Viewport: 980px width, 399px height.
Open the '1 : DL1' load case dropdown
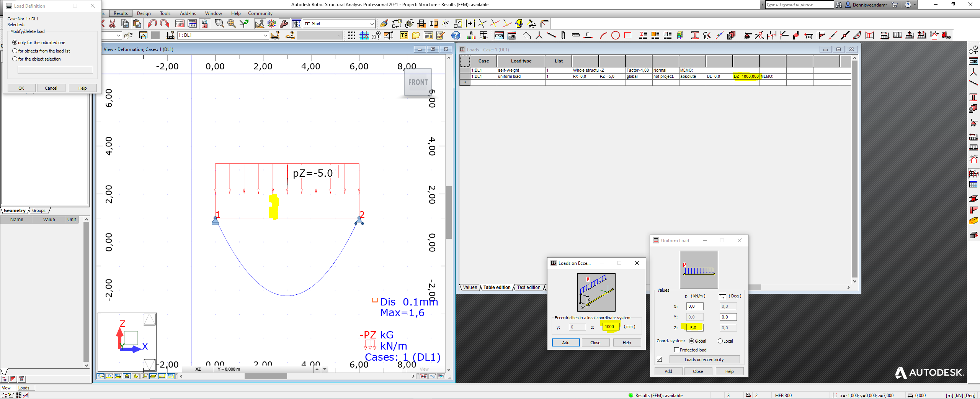click(265, 35)
